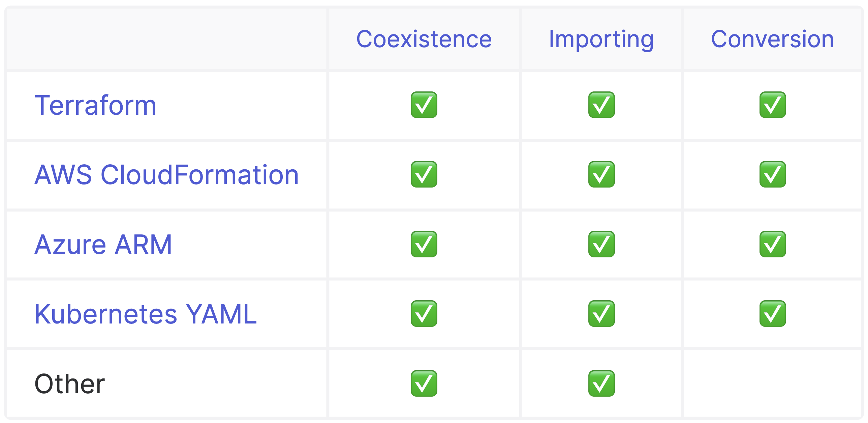The width and height of the screenshot is (868, 423).
Task: Click the Terraform Coexistence green checkmark
Action: click(424, 105)
